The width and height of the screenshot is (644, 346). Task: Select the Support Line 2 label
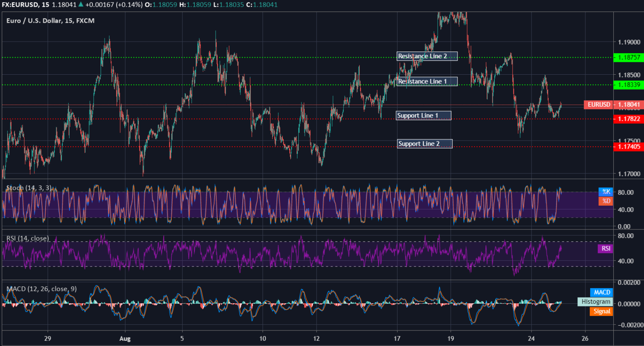coord(425,144)
